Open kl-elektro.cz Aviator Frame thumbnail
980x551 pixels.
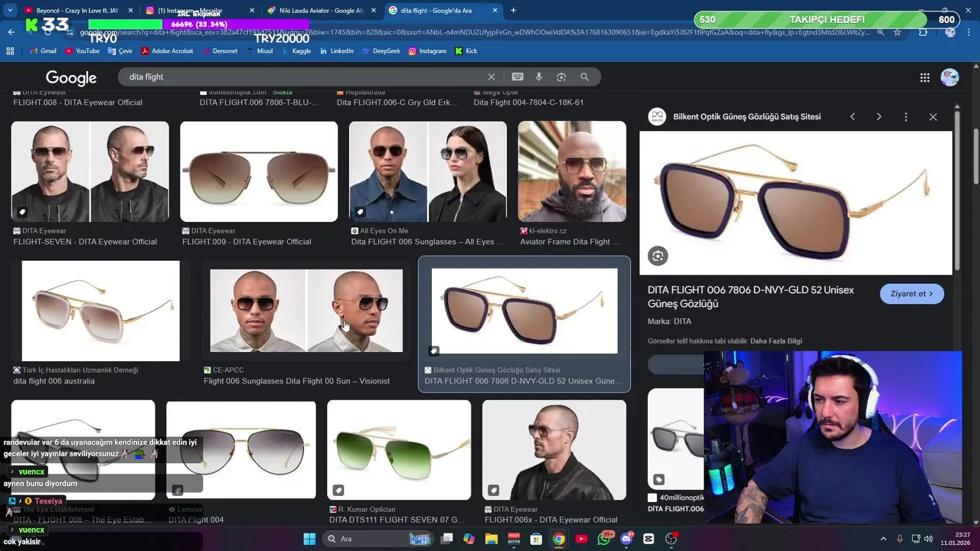tap(572, 171)
